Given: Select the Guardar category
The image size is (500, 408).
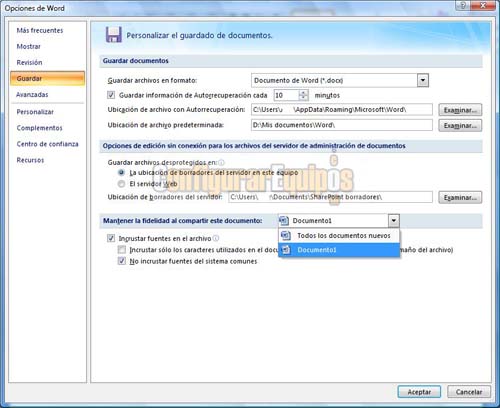Looking at the screenshot, I should (47, 79).
